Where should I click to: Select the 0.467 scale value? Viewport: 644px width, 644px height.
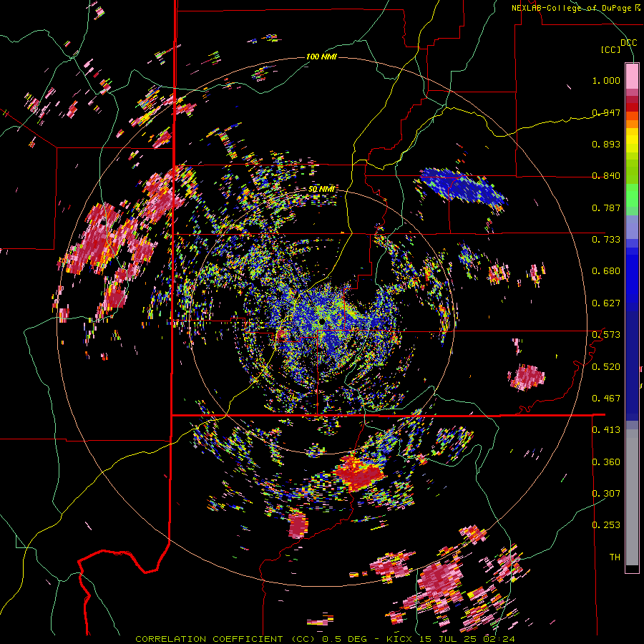[x=606, y=399]
